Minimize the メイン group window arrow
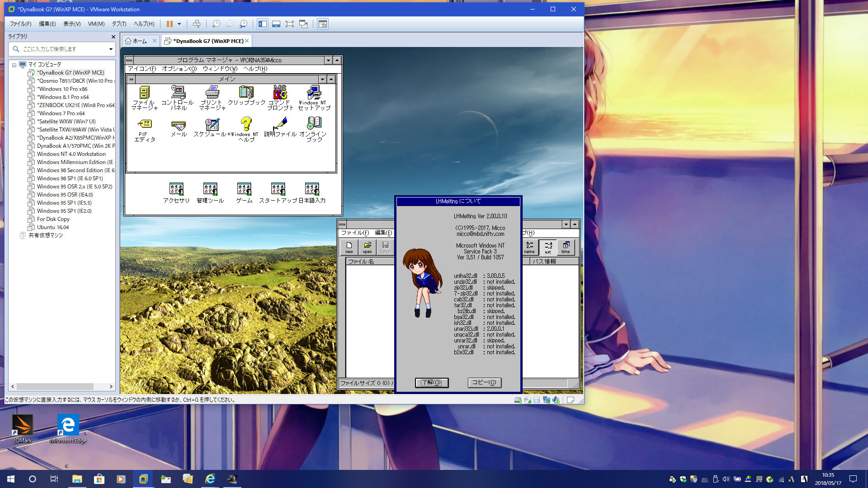The image size is (868, 488). coord(322,79)
